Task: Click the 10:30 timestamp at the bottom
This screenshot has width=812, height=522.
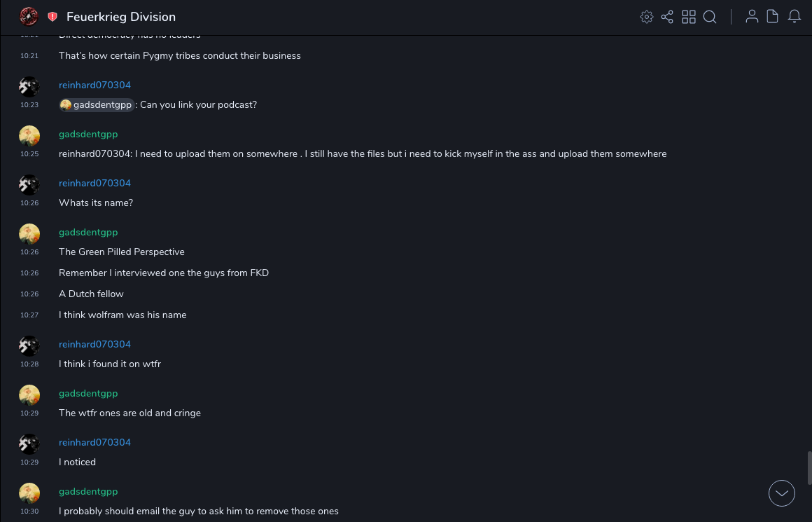Action: pyautogui.click(x=29, y=511)
